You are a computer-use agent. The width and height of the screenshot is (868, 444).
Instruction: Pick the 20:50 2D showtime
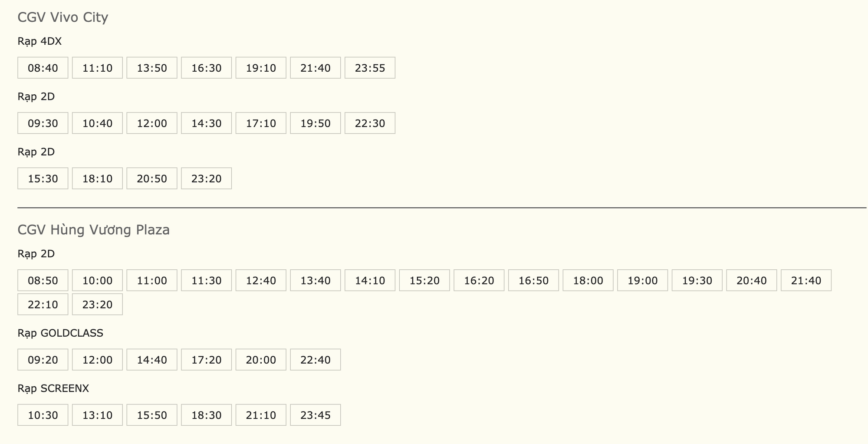[152, 179]
